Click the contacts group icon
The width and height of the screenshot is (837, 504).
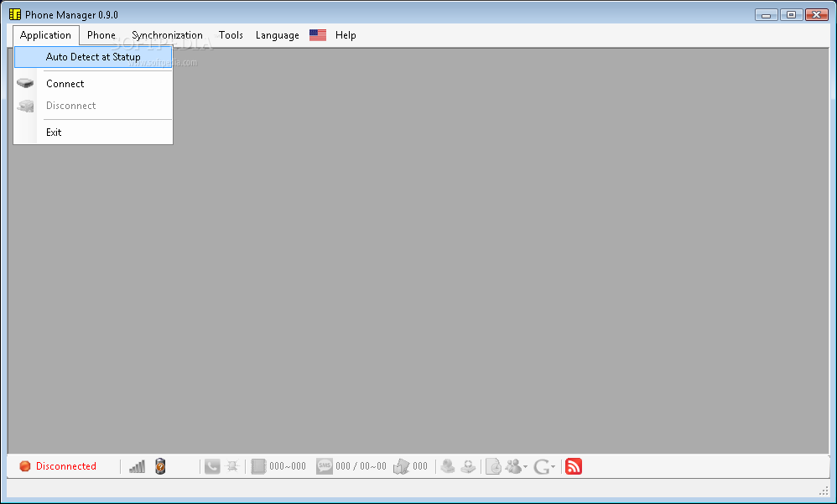pyautogui.click(x=513, y=466)
